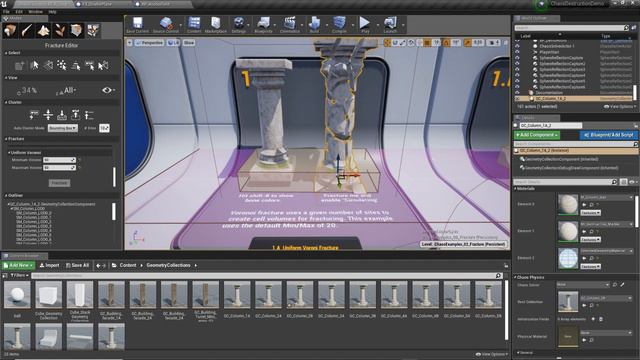Click the green Add Component button
640x360 pixels.
pyautogui.click(x=537, y=135)
